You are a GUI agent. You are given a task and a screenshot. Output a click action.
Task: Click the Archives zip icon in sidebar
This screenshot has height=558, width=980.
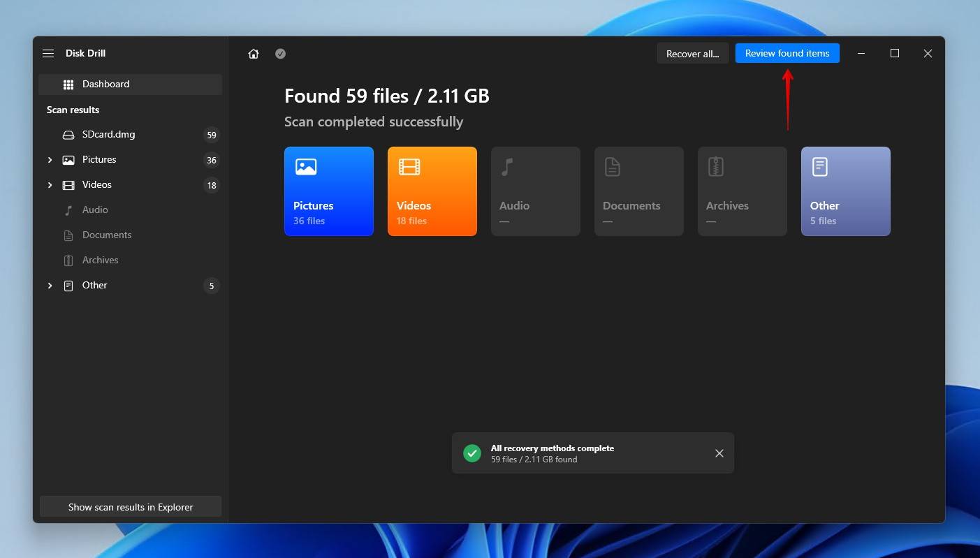[x=68, y=260]
